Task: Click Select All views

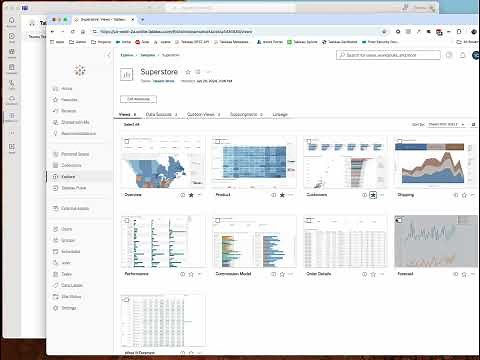Action: 131,124
